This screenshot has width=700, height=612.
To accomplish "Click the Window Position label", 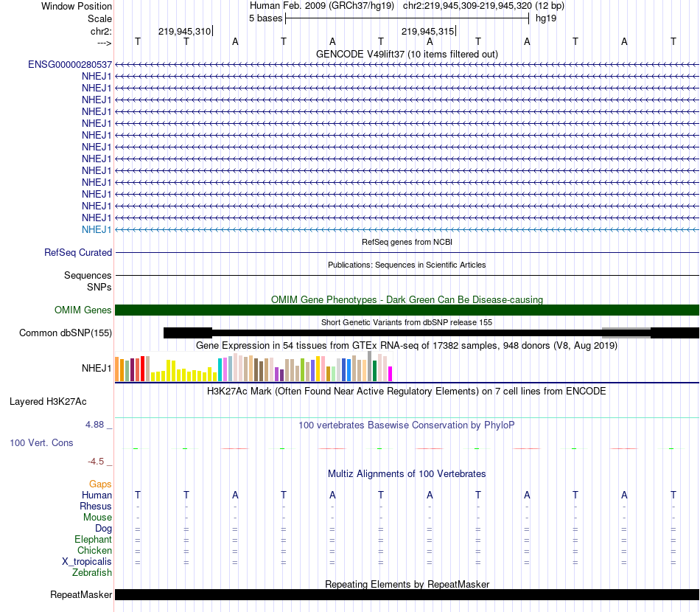I will pos(77,6).
